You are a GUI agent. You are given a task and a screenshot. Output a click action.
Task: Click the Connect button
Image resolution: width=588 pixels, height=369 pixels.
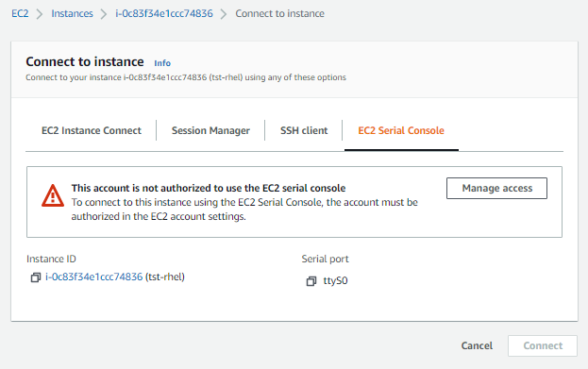[543, 345]
